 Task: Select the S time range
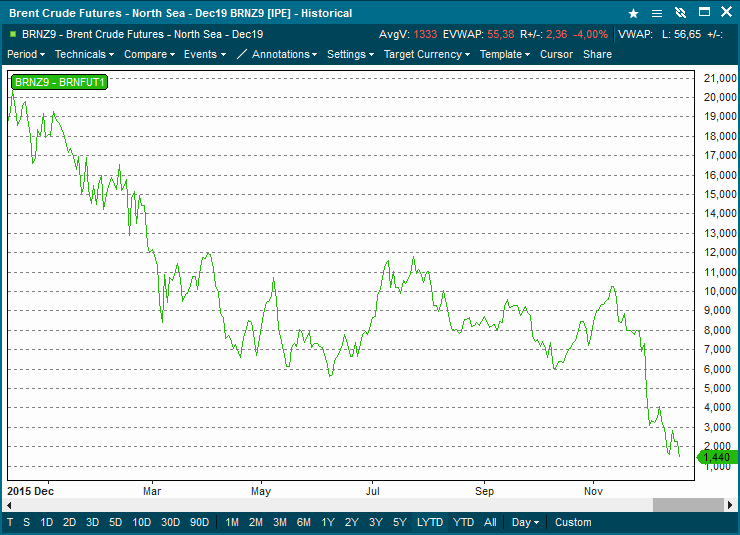coord(26,522)
